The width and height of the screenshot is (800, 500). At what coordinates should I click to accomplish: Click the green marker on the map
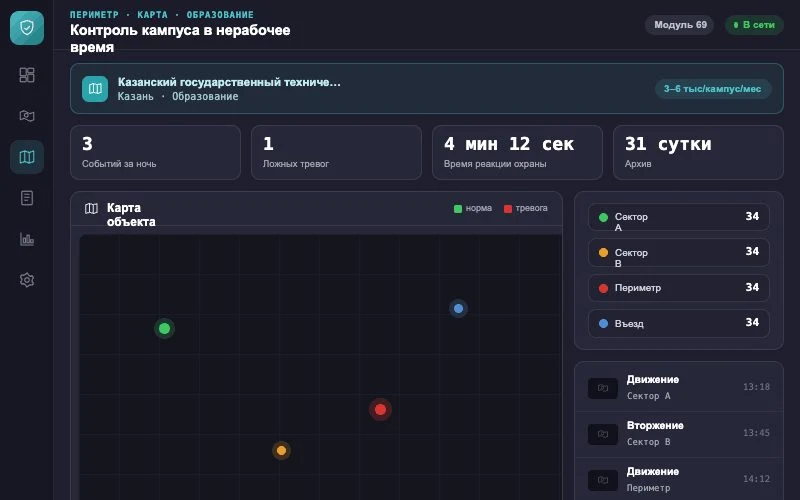[x=164, y=329]
